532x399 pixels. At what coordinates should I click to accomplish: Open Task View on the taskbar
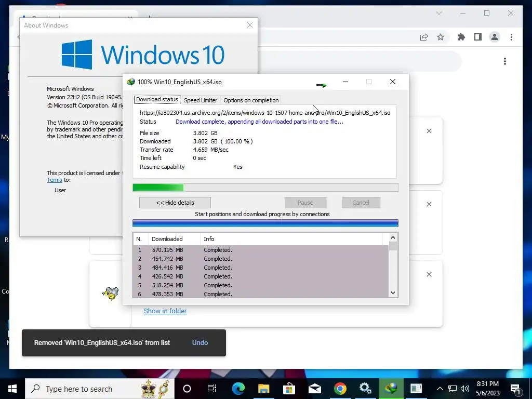pyautogui.click(x=212, y=389)
